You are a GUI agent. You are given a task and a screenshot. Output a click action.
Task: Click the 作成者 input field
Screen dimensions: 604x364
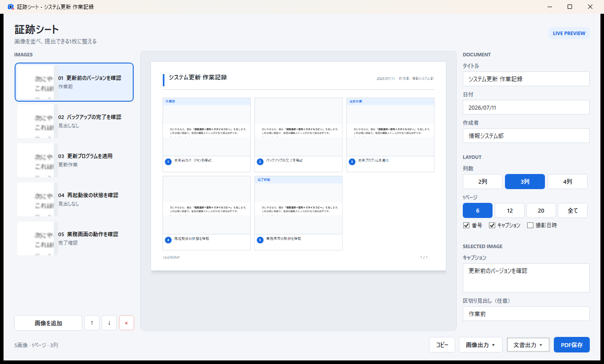526,136
